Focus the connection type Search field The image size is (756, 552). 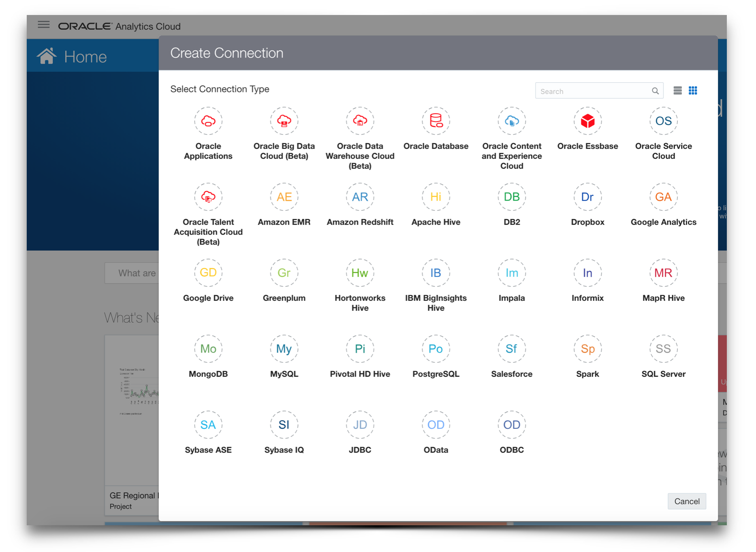[x=599, y=91]
